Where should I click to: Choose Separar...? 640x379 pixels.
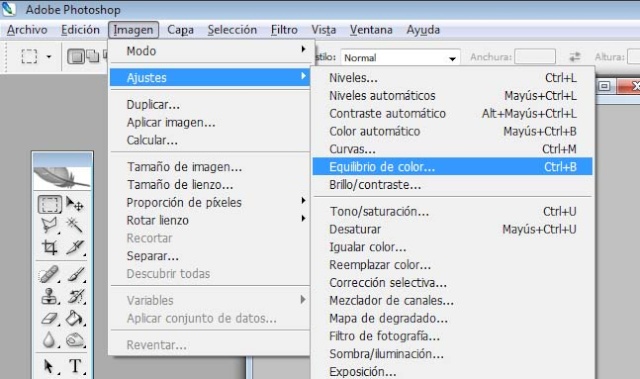click(x=210, y=256)
